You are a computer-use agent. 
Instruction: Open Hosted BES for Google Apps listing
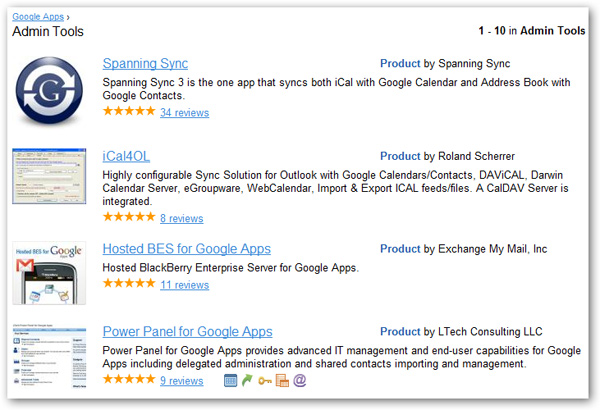[187, 249]
